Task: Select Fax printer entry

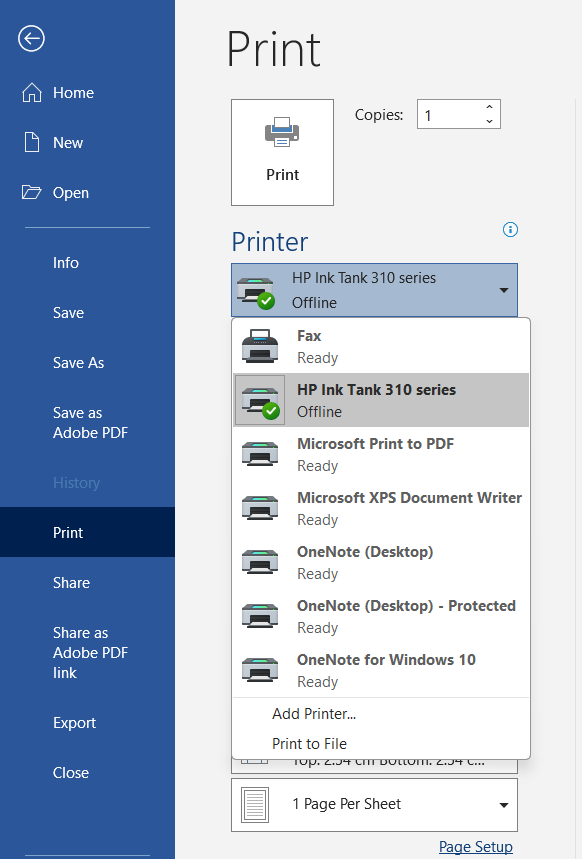Action: pyautogui.click(x=381, y=346)
